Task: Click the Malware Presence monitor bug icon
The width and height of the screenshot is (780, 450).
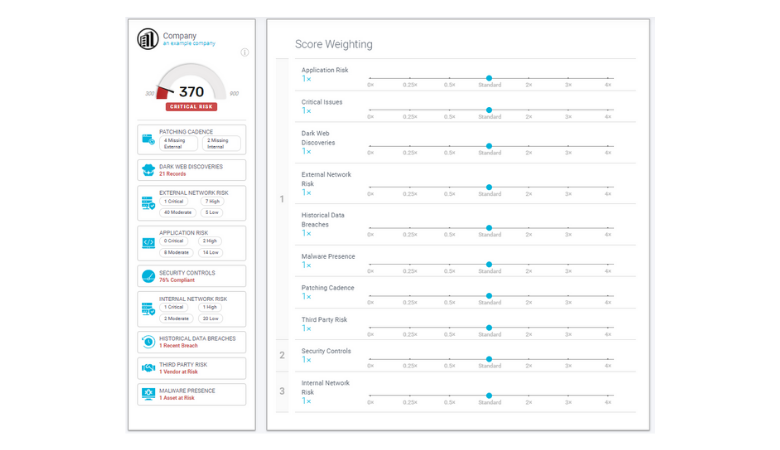Action: coord(148,394)
